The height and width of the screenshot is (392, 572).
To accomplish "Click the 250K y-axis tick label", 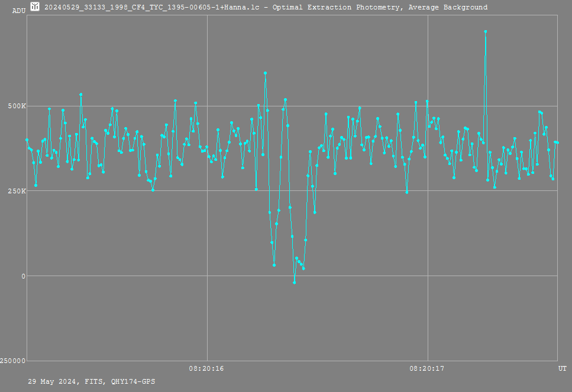I will (17, 191).
